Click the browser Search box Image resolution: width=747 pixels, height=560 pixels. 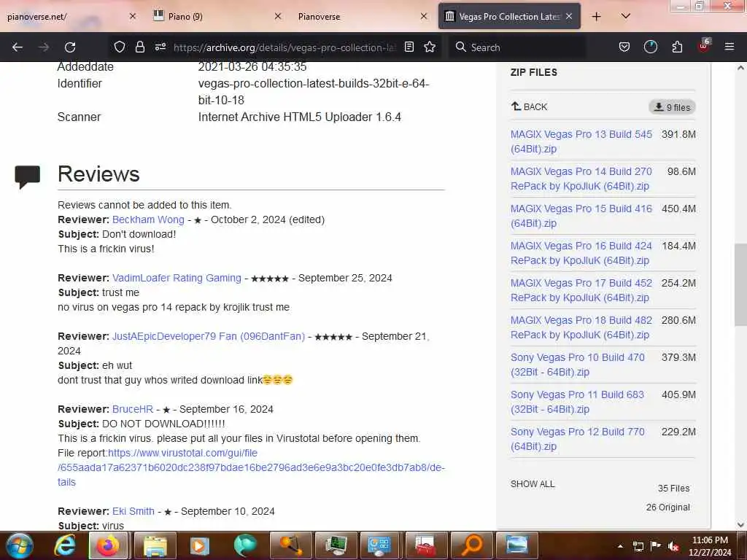coord(517,47)
